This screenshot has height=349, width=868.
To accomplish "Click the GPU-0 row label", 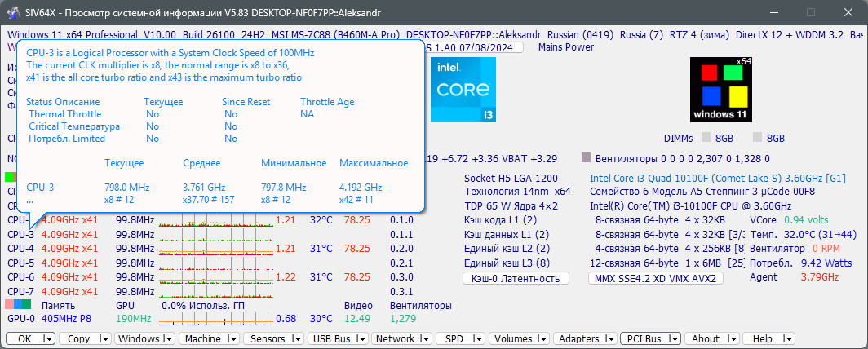I will tap(21, 319).
